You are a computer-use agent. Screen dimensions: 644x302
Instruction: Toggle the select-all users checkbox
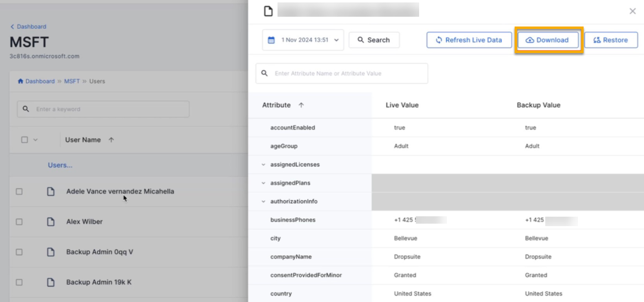pos(24,140)
